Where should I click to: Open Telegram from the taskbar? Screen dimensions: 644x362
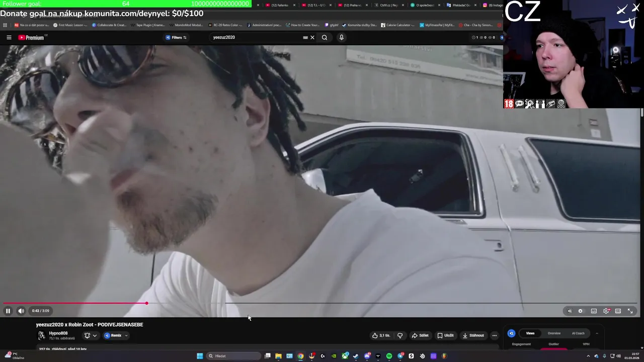(x=400, y=356)
